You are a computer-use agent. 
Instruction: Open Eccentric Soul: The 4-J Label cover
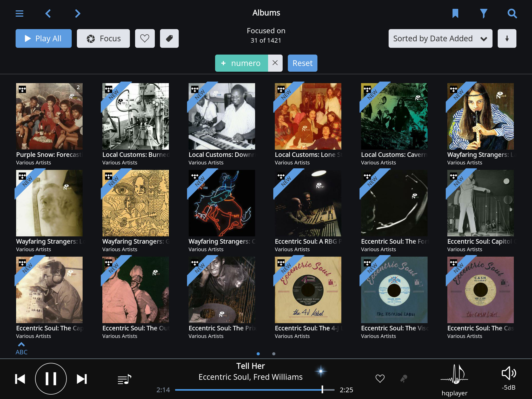point(308,290)
